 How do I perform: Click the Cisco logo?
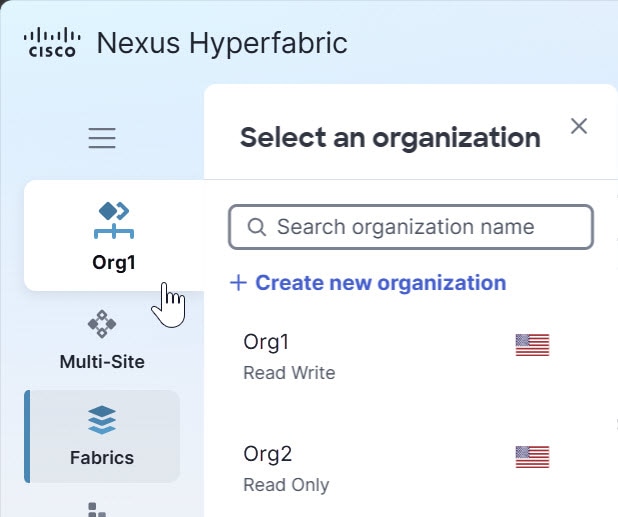[52, 42]
